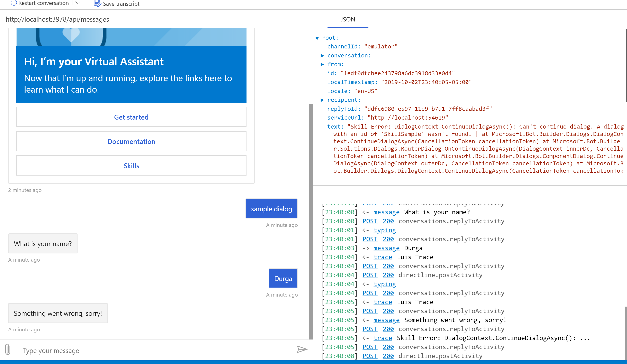Click the paperclip attachment icon
The height and width of the screenshot is (364, 627).
(x=8, y=349)
